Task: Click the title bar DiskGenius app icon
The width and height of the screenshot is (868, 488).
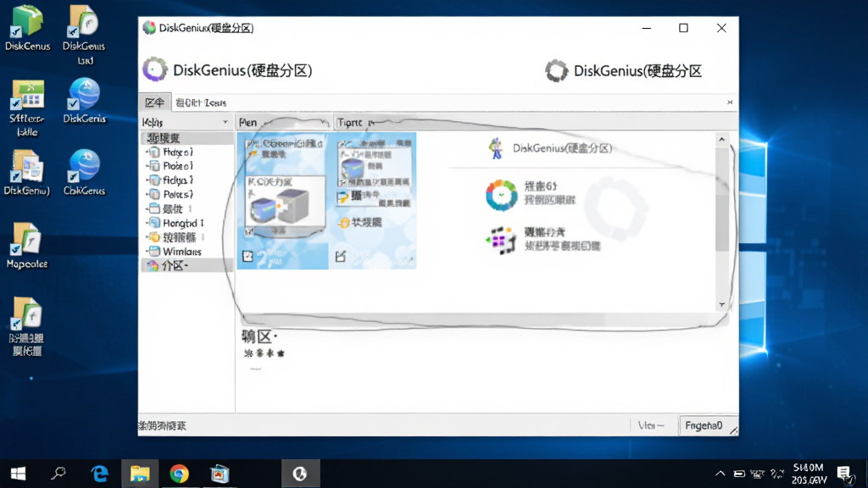Action: pyautogui.click(x=149, y=28)
